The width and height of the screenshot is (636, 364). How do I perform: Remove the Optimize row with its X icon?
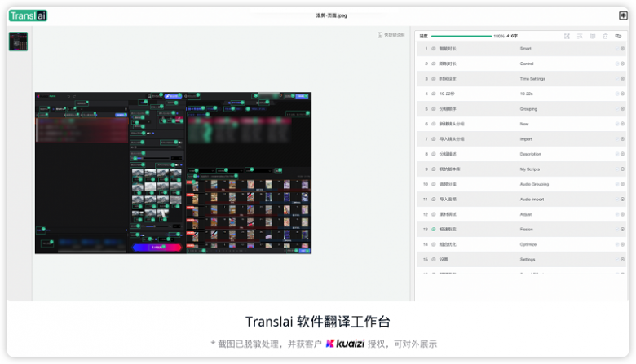pos(622,244)
